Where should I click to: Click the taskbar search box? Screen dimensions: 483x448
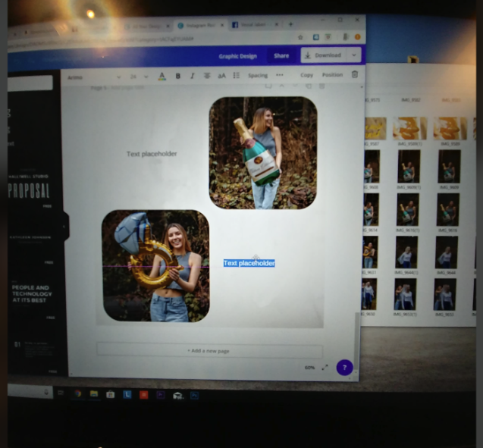30,392
